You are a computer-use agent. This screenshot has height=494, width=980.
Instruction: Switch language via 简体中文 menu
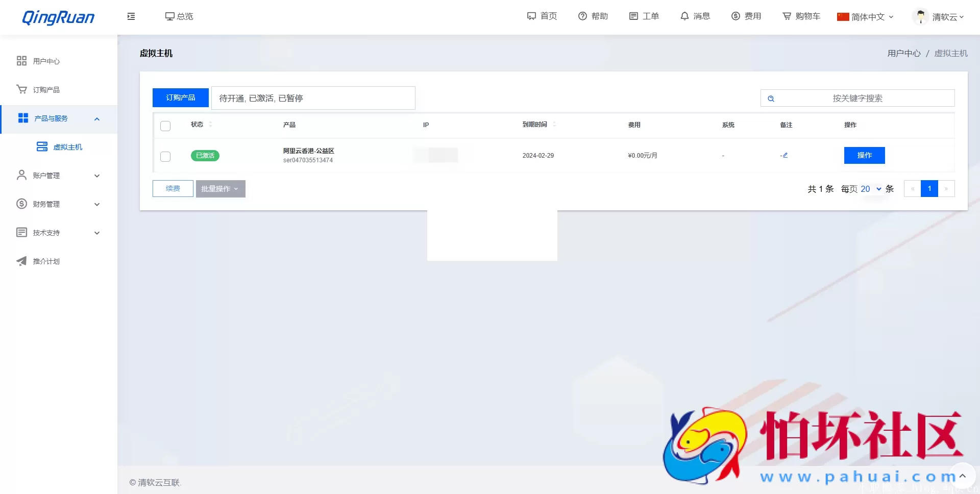(865, 16)
